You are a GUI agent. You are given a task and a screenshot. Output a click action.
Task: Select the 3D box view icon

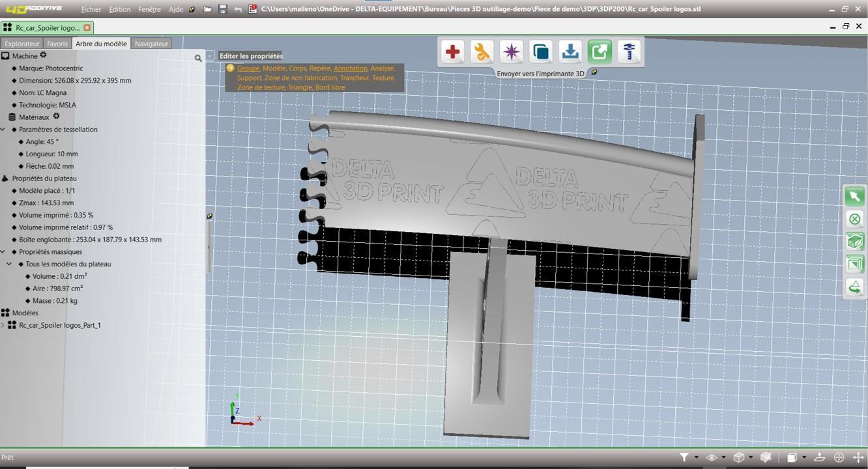point(854,242)
